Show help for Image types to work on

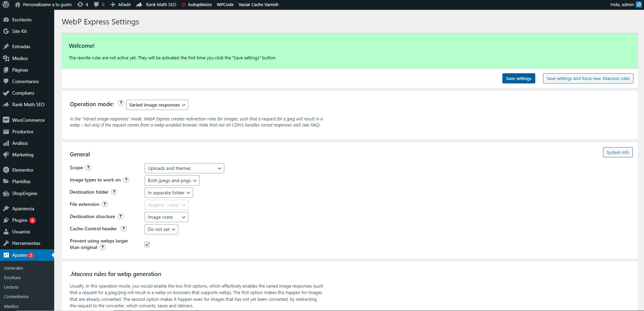[126, 180]
